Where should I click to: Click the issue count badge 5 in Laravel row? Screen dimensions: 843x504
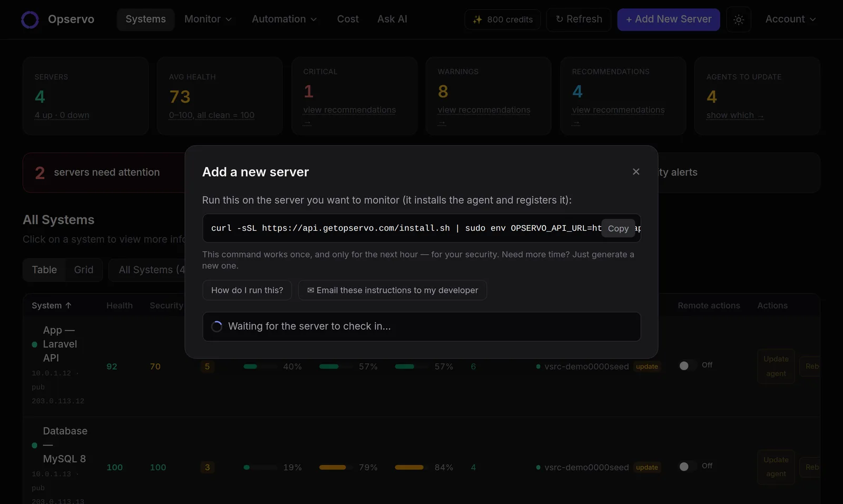[207, 367]
